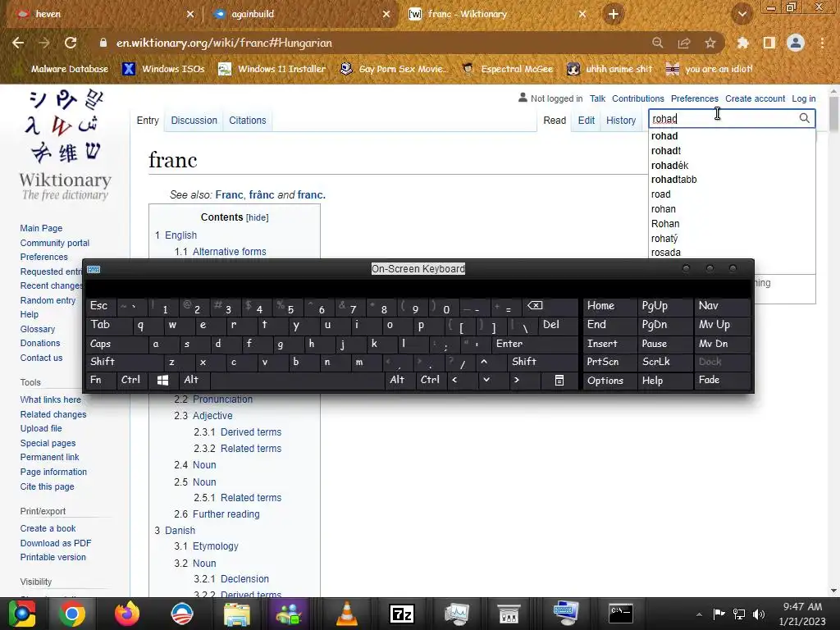Click the Wiktionary search magnifier button
Screen dimensions: 840x630
point(804,118)
